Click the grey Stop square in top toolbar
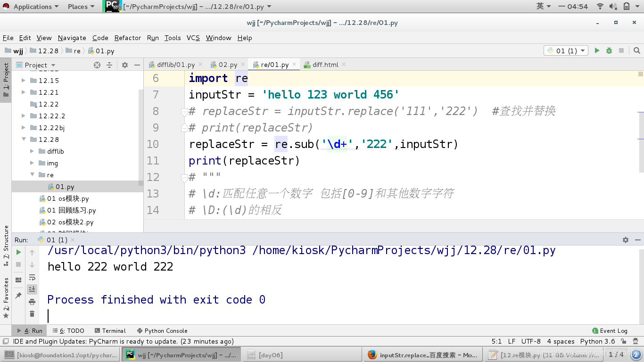Viewport: 644px width, 362px height. click(621, 50)
